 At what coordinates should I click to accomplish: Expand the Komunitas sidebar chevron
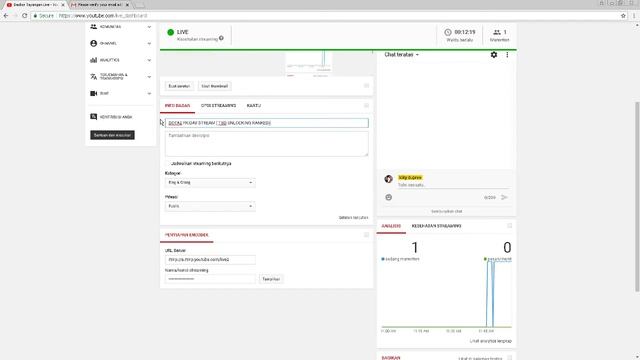(x=149, y=27)
